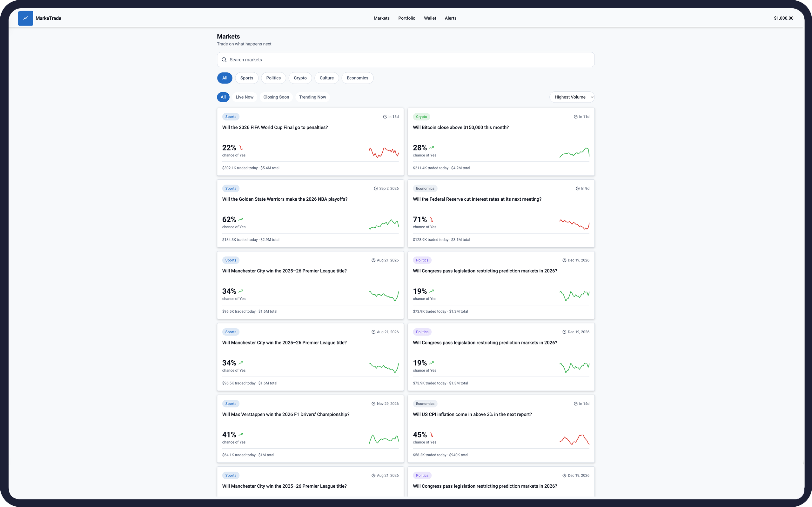Click the clock icon beside "In 9d"
Image resolution: width=812 pixels, height=507 pixels.
click(578, 189)
